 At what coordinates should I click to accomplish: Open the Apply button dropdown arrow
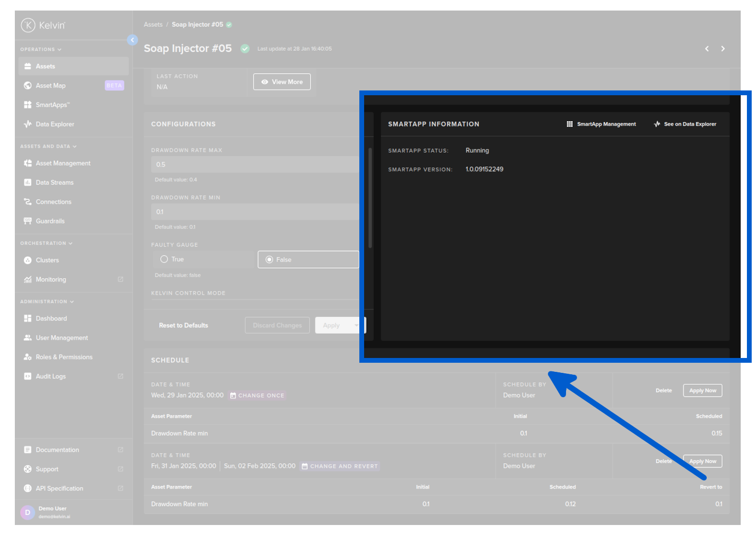356,325
